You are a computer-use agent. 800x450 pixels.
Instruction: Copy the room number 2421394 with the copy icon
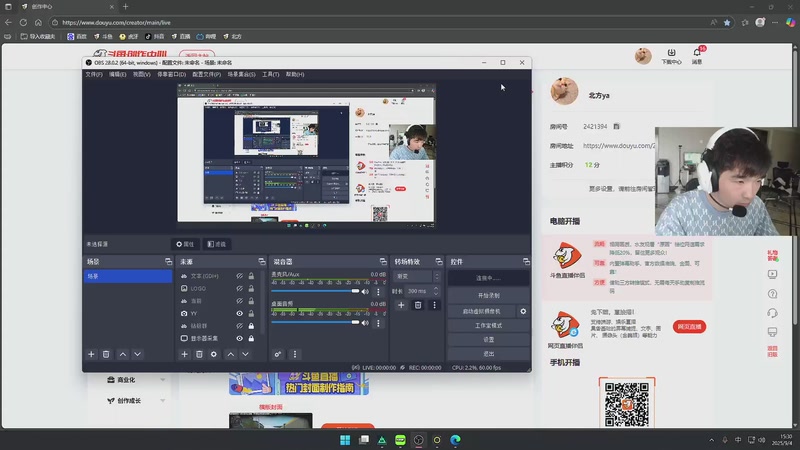tap(616, 126)
